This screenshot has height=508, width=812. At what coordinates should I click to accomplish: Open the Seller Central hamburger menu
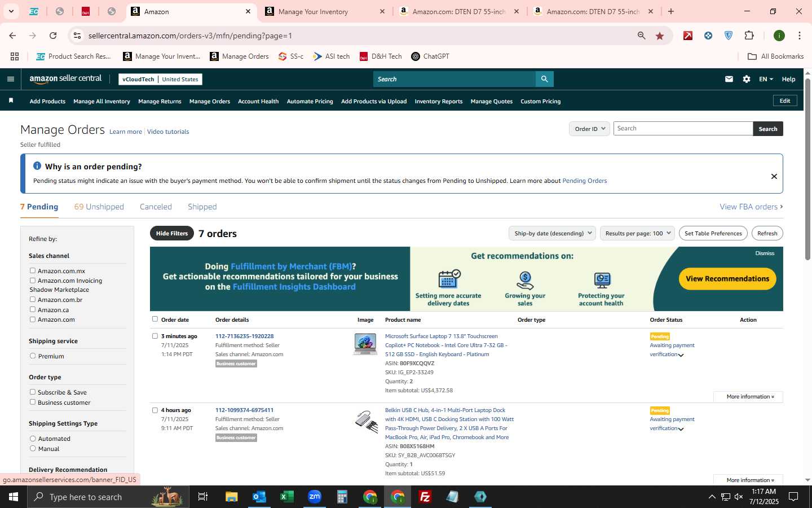pos(10,79)
